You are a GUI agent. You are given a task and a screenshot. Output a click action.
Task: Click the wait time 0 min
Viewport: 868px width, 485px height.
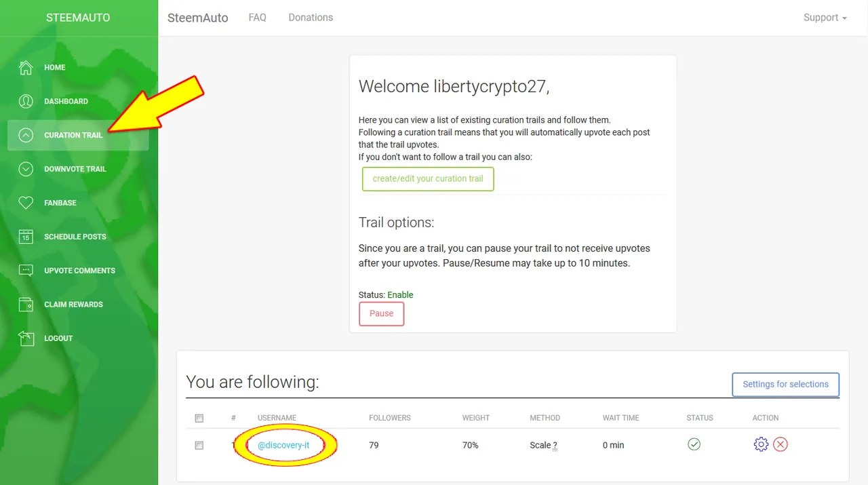click(x=613, y=446)
